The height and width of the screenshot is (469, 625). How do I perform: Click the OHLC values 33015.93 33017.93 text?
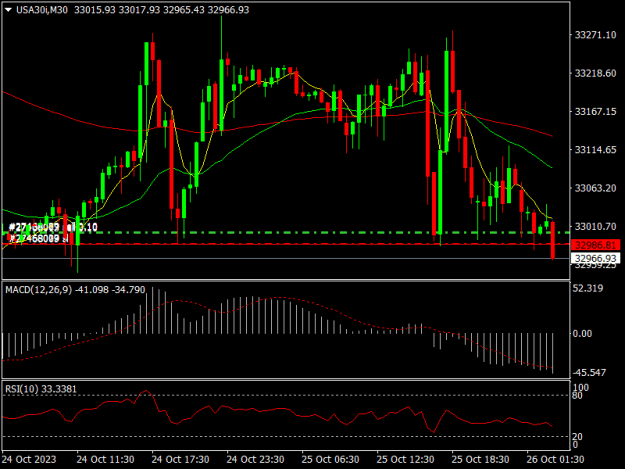point(117,10)
